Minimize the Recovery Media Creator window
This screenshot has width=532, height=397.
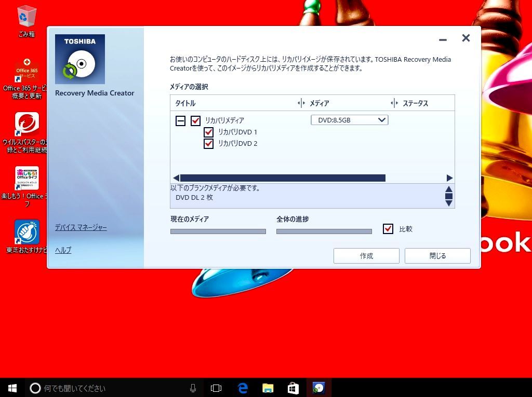tap(443, 39)
